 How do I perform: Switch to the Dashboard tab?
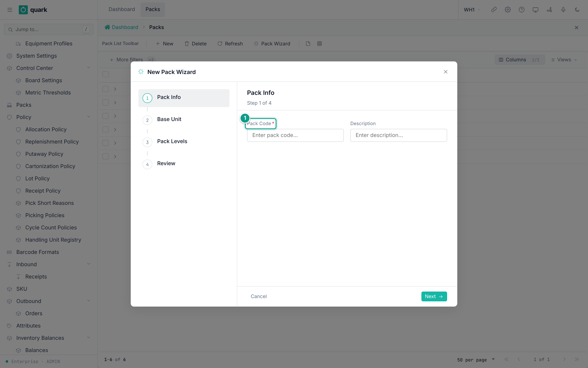click(x=121, y=9)
